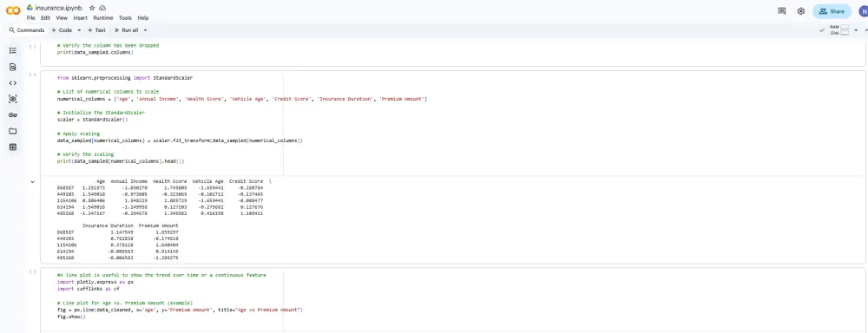Click the Share button
This screenshot has height=333, width=868.
832,11
